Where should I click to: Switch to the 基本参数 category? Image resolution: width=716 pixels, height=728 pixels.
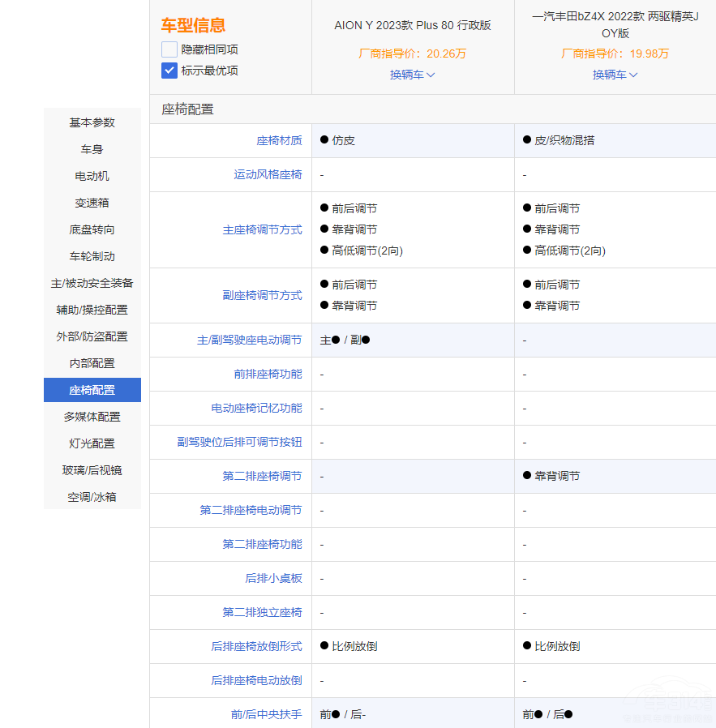tap(92, 122)
